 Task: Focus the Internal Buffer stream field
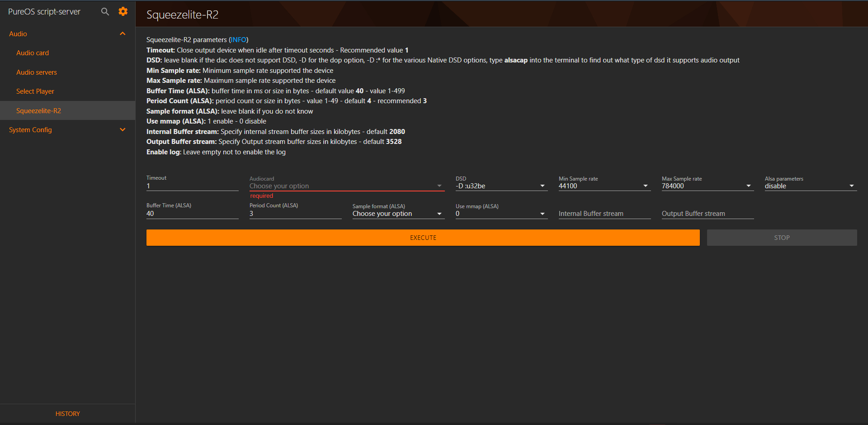click(x=604, y=214)
